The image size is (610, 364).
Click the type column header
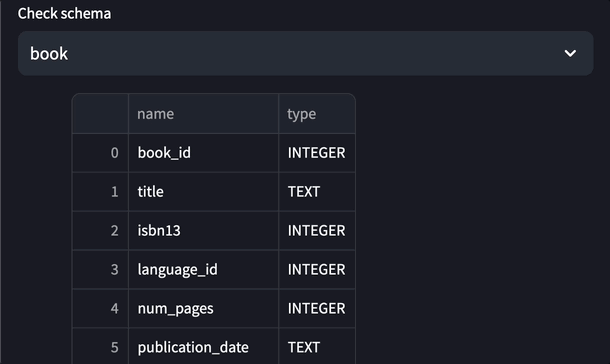(317, 114)
